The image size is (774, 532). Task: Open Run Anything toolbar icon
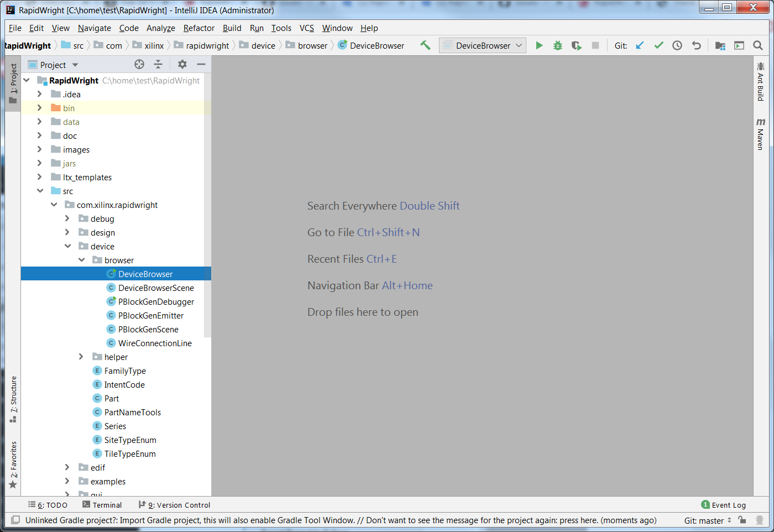pos(739,45)
